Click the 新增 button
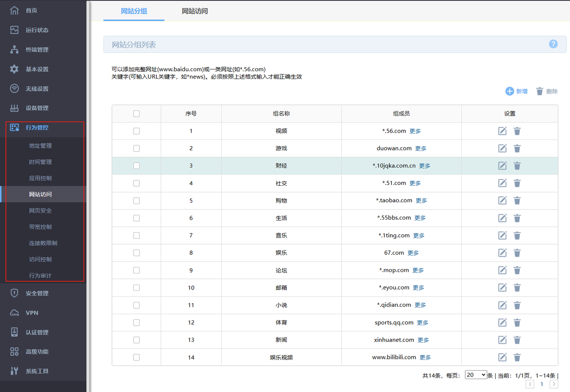 [x=517, y=91]
